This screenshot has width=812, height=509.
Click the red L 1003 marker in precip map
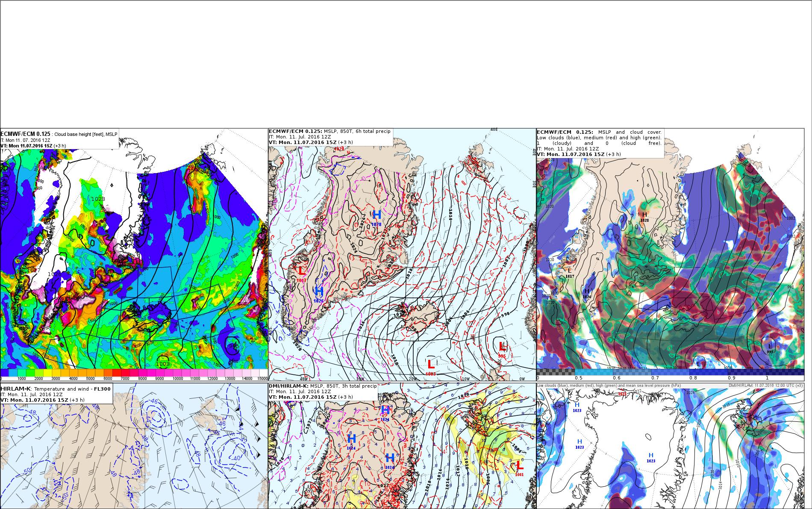click(431, 367)
